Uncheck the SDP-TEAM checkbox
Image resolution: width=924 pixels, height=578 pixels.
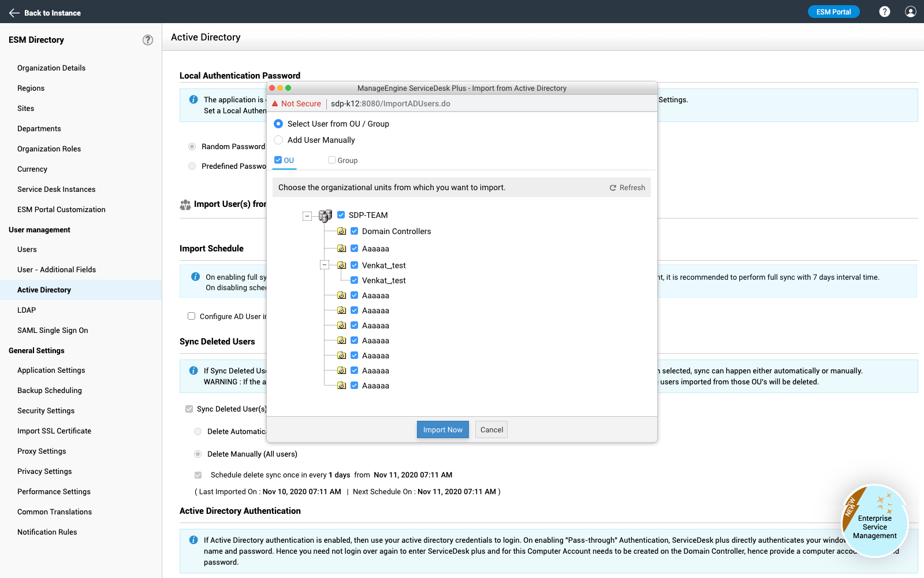pos(341,215)
